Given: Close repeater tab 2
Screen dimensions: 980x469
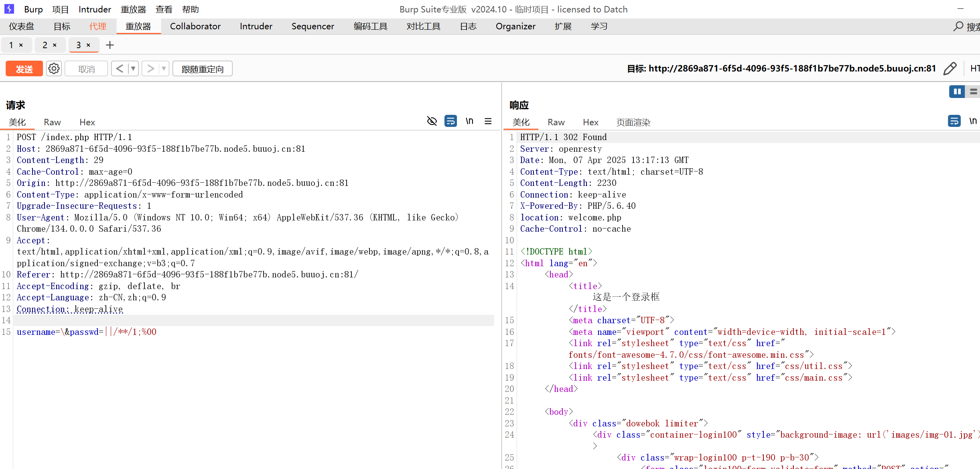Looking at the screenshot, I should click(x=55, y=45).
